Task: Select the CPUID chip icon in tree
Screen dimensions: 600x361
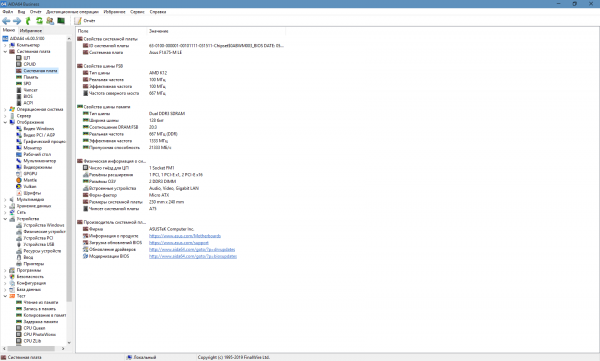Action: click(19, 64)
